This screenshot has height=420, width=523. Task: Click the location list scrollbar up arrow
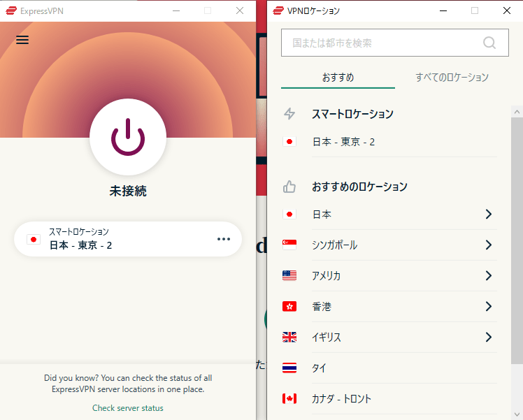[517, 112]
